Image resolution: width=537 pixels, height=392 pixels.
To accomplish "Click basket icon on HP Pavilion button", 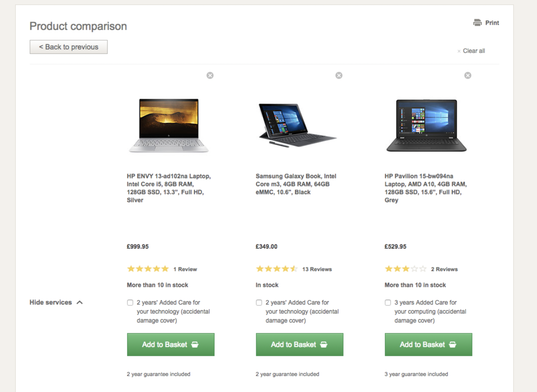I will tap(453, 345).
